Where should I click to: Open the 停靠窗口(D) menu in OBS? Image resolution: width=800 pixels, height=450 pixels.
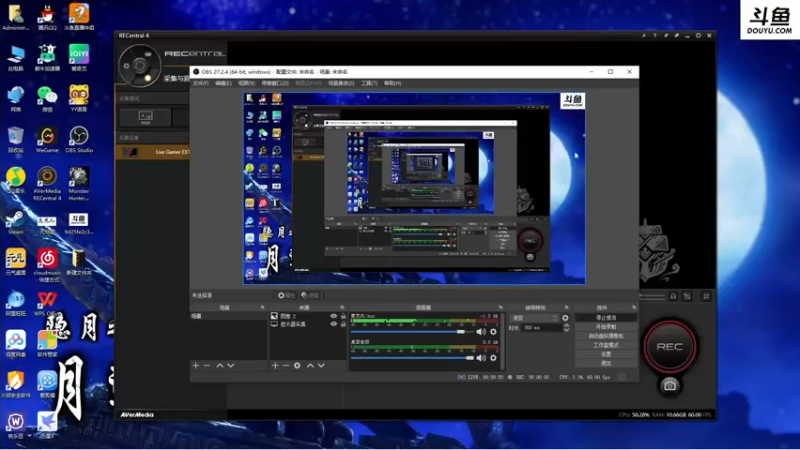point(275,83)
